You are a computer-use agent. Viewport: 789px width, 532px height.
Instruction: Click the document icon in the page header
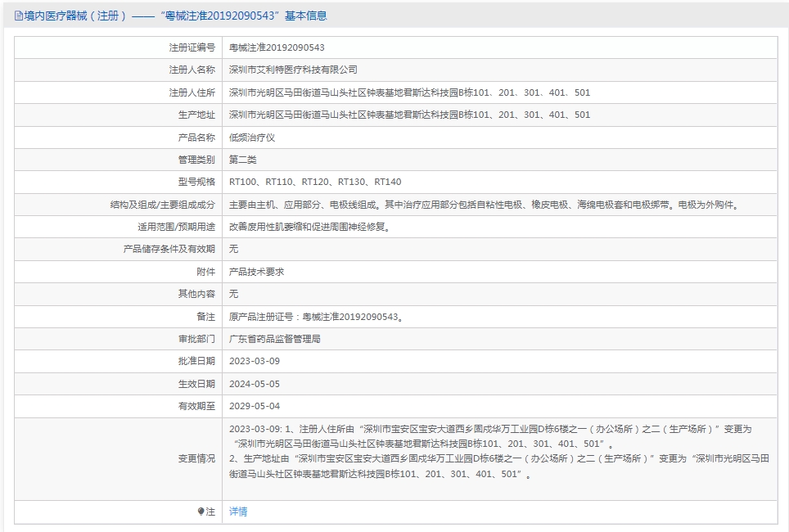tap(18, 16)
